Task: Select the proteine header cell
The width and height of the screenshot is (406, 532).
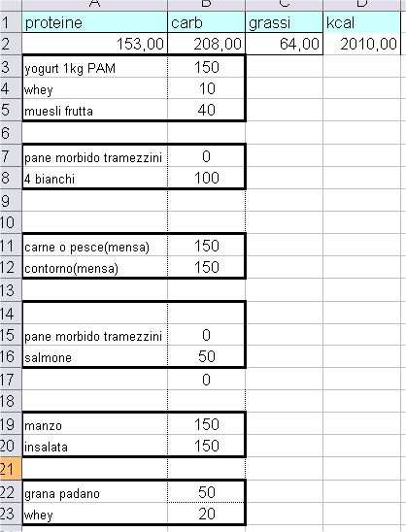Action: [x=95, y=22]
